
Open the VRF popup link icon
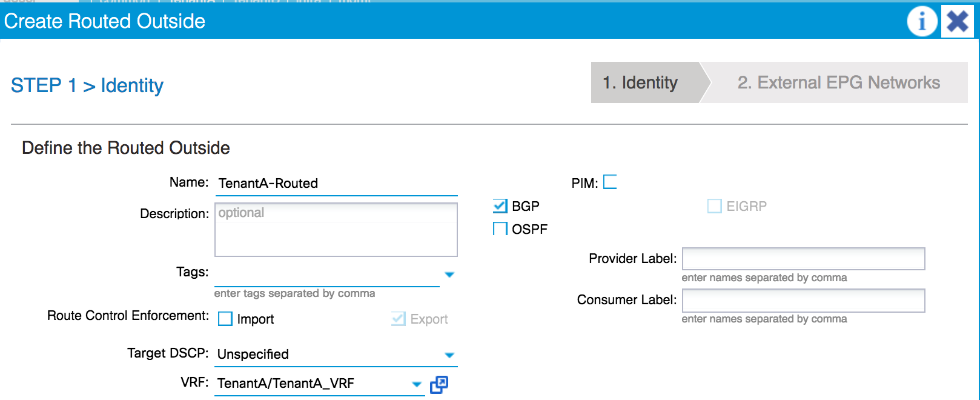point(439,384)
